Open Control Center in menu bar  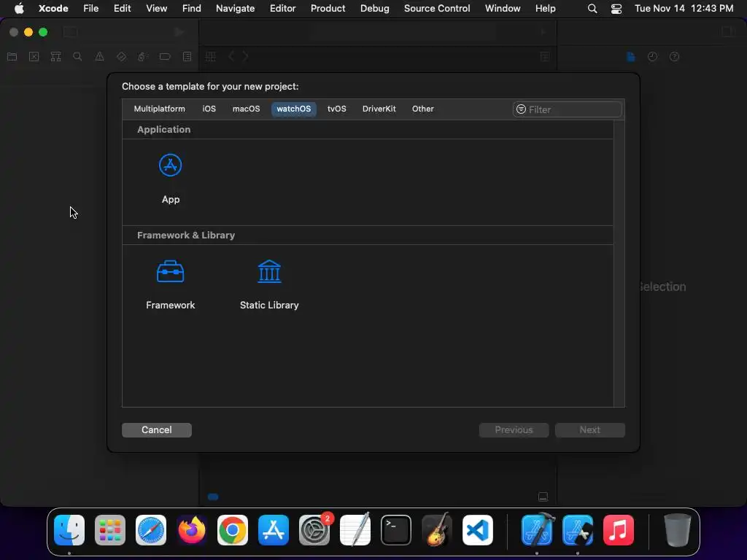(x=616, y=9)
